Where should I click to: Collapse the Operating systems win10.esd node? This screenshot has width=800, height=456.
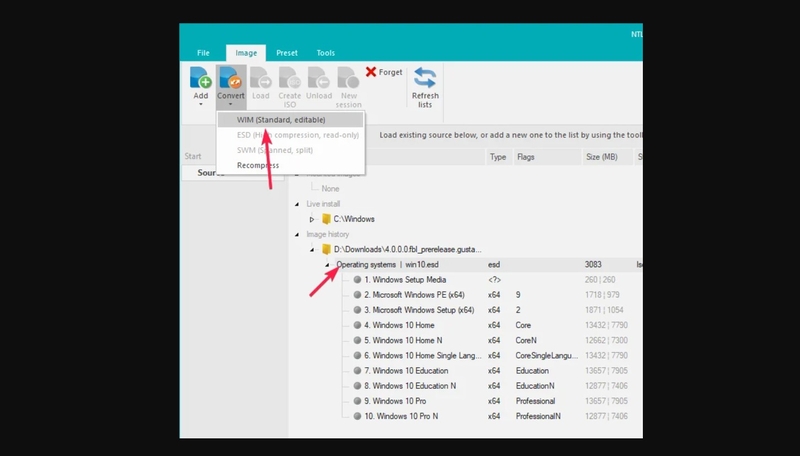pyautogui.click(x=327, y=265)
